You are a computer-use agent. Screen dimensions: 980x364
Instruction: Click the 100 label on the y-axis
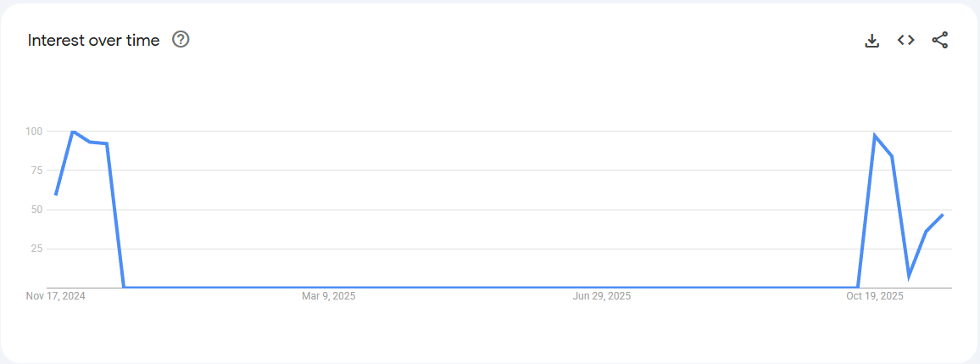click(x=34, y=132)
